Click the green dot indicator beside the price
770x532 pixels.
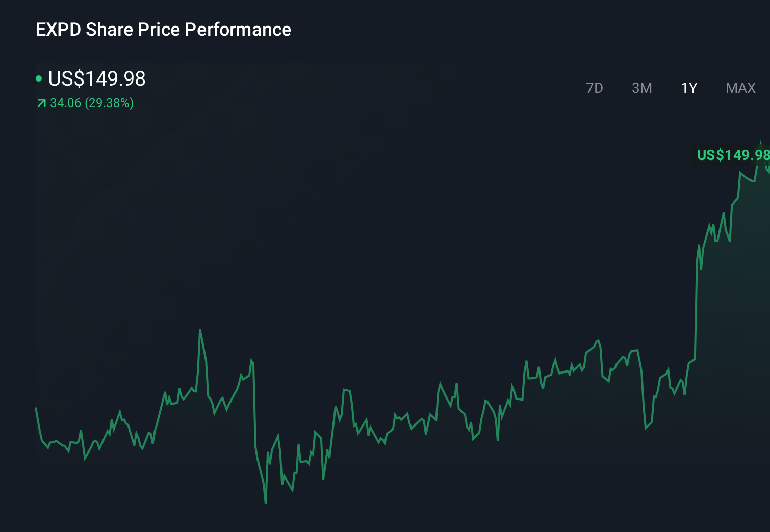39,78
